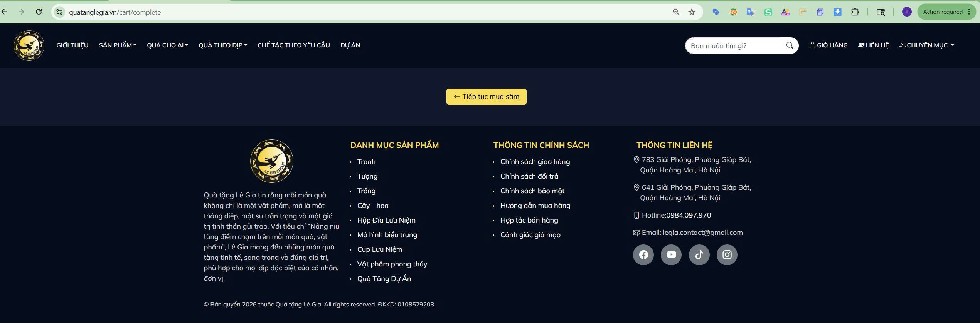
Task: Open the Instagram social icon
Action: (727, 255)
